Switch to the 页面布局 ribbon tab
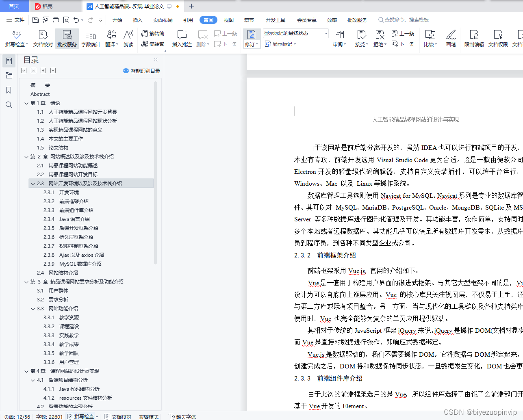Screen dimensions: 523x420 point(163,20)
